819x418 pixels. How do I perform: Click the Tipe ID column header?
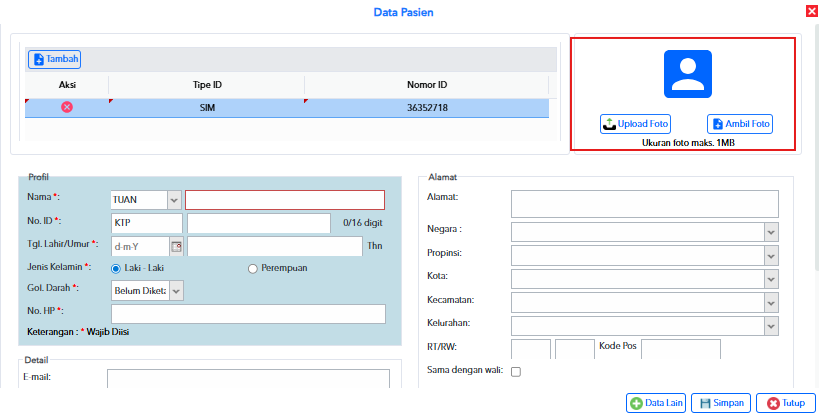coord(207,85)
